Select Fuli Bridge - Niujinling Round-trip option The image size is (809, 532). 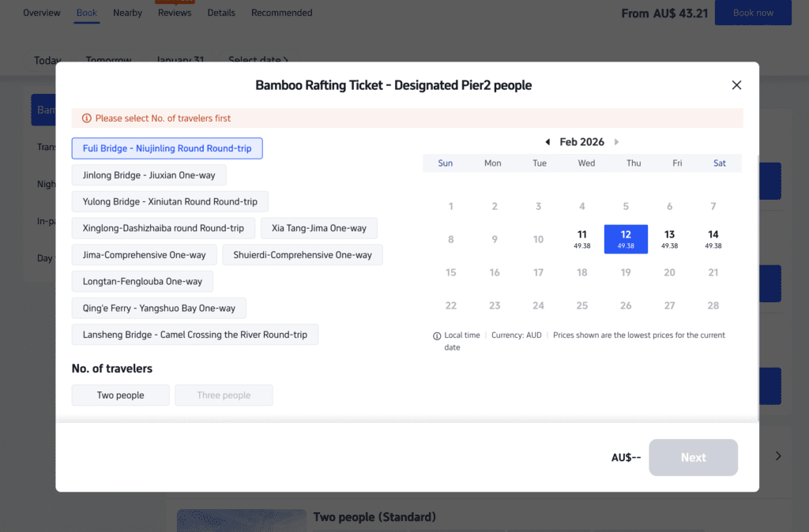tap(167, 148)
